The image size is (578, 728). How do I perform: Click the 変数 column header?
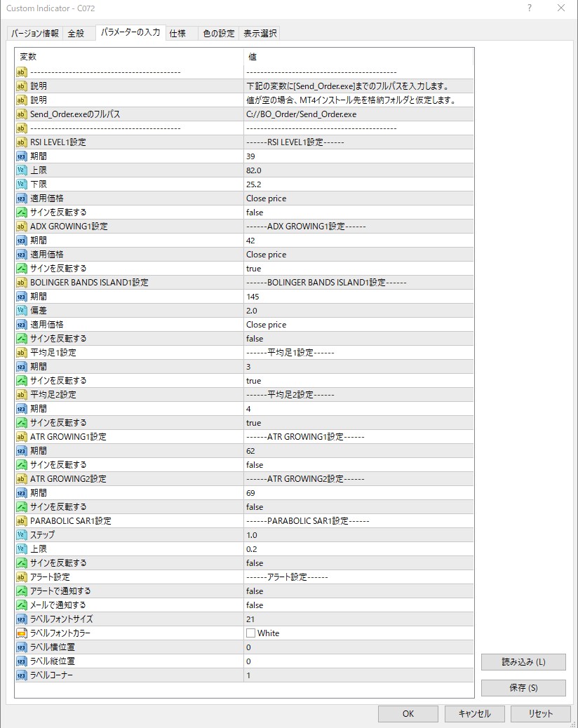(x=129, y=57)
